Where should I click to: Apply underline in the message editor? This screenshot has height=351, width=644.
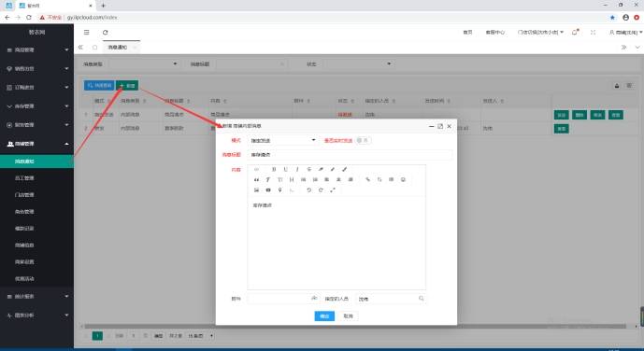coord(286,169)
